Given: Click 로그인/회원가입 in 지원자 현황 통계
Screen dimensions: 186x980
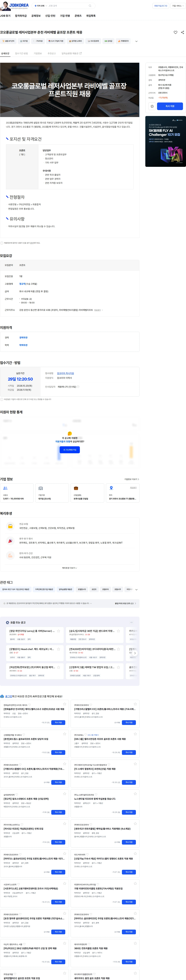Looking at the screenshot, I should [70, 449].
